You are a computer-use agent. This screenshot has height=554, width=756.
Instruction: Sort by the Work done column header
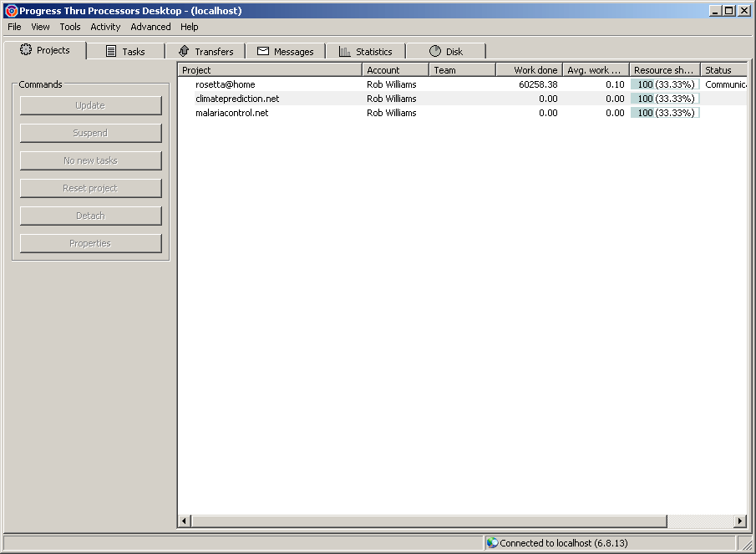[x=530, y=70]
